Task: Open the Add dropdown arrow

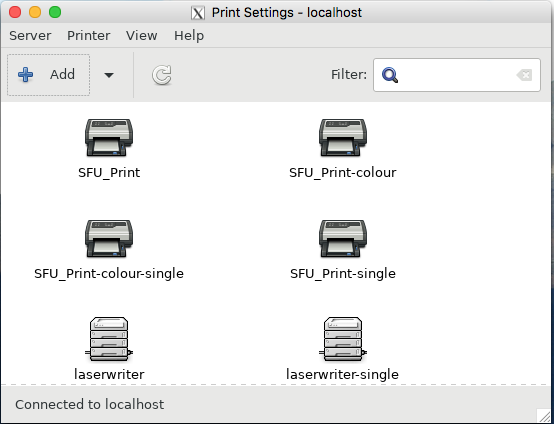Action: coord(109,75)
